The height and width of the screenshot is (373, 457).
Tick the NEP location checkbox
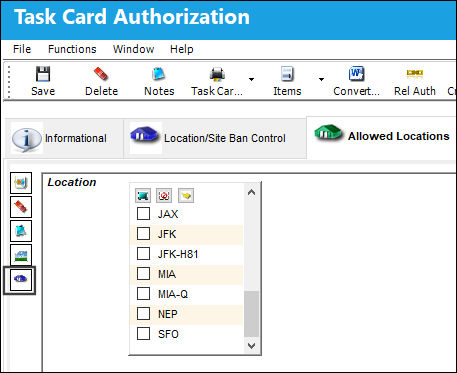point(143,314)
